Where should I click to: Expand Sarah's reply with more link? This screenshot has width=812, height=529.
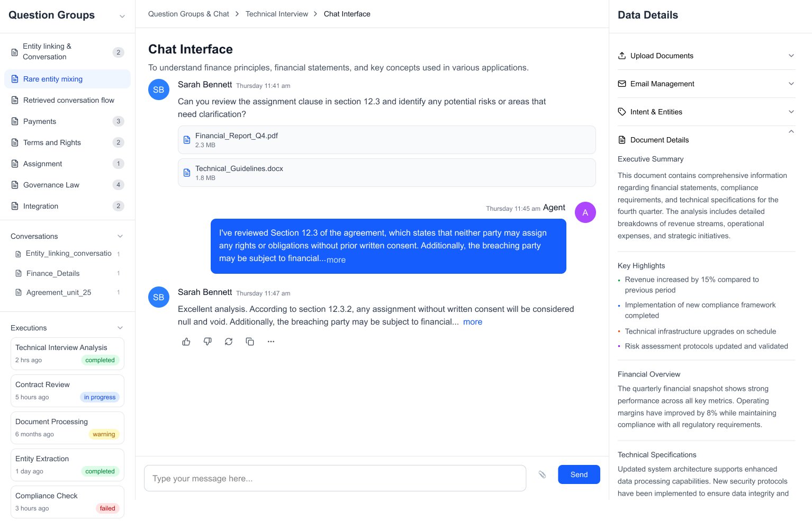pyautogui.click(x=472, y=322)
